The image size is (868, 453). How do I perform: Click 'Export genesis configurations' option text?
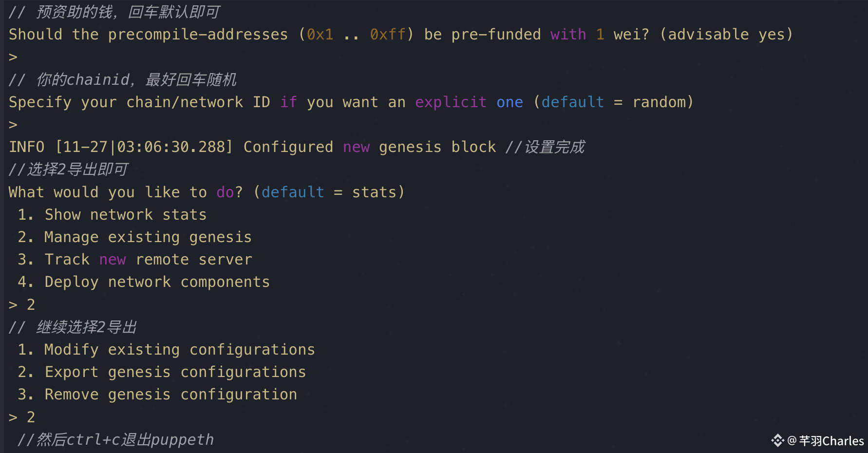pyautogui.click(x=175, y=372)
